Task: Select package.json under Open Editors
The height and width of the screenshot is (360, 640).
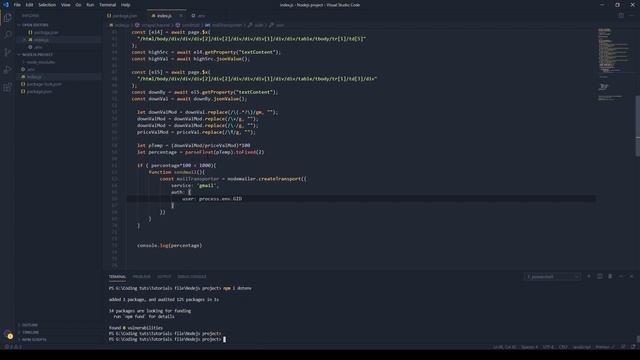Action: tap(58, 32)
